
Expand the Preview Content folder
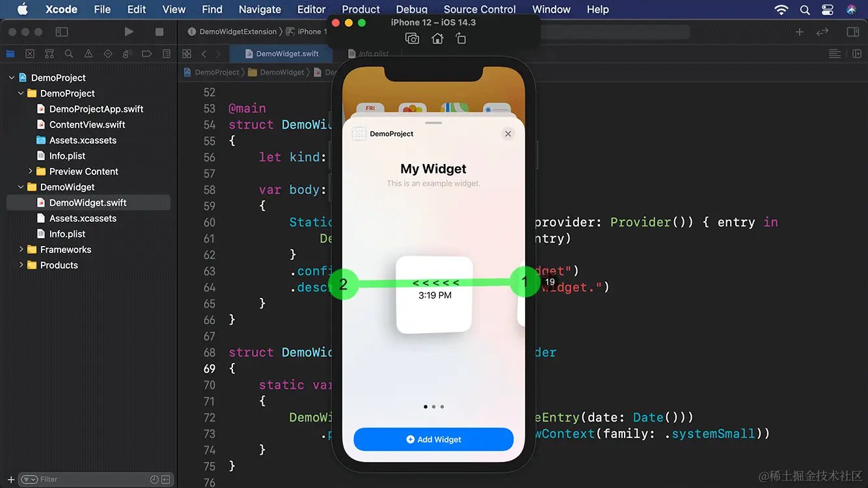coord(30,171)
